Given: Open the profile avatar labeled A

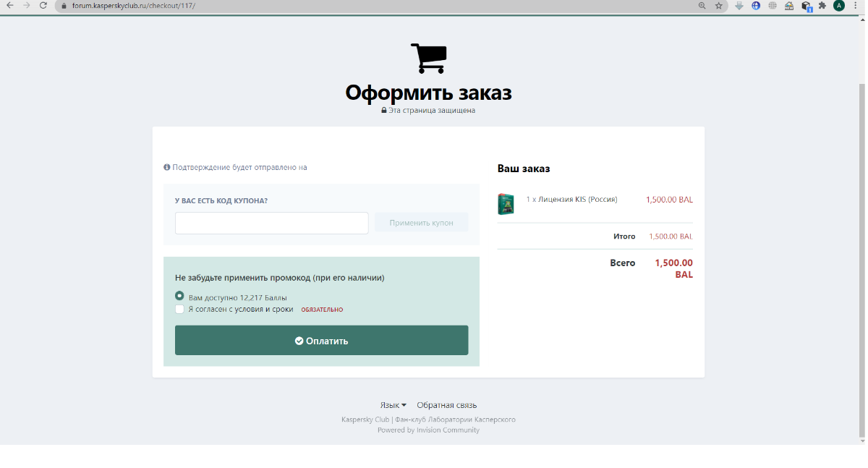Looking at the screenshot, I should click(x=839, y=5).
